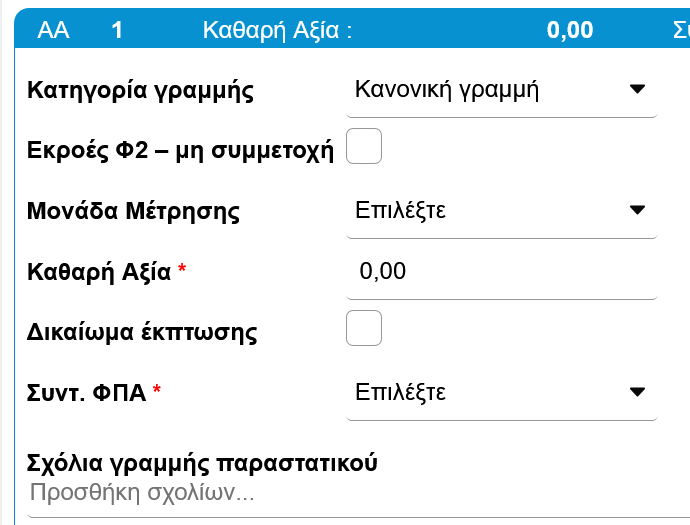Click the Καθαρή Αξία : header label

tap(277, 30)
